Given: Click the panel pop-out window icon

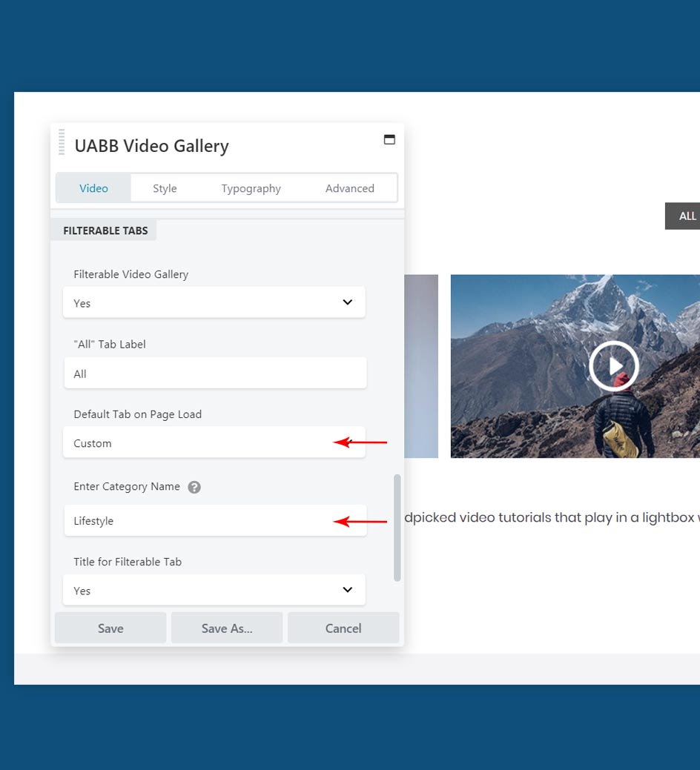Looking at the screenshot, I should point(389,139).
